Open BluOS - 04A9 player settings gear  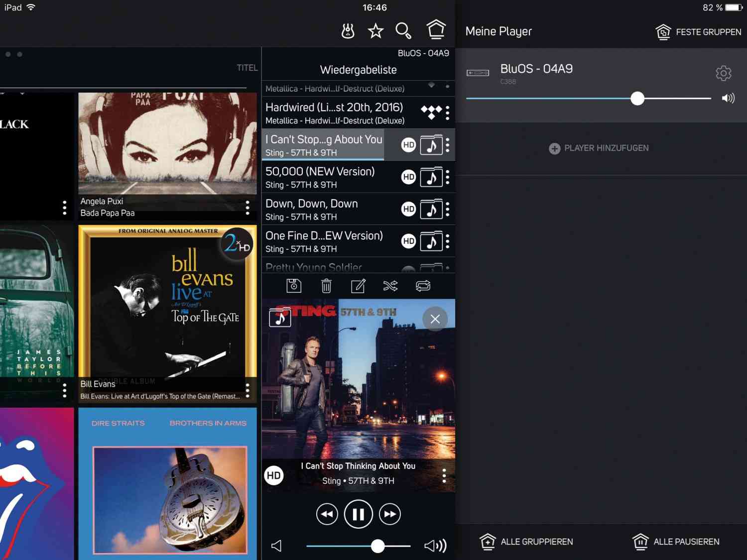[x=723, y=74]
